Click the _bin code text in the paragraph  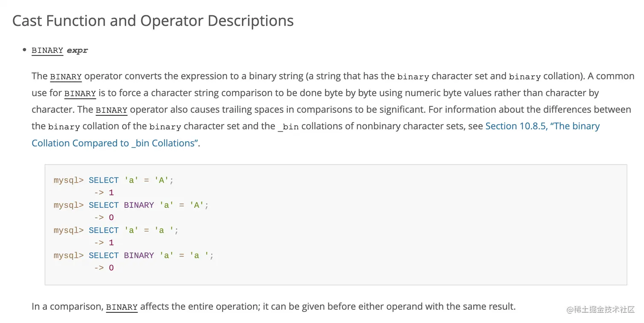288,127
